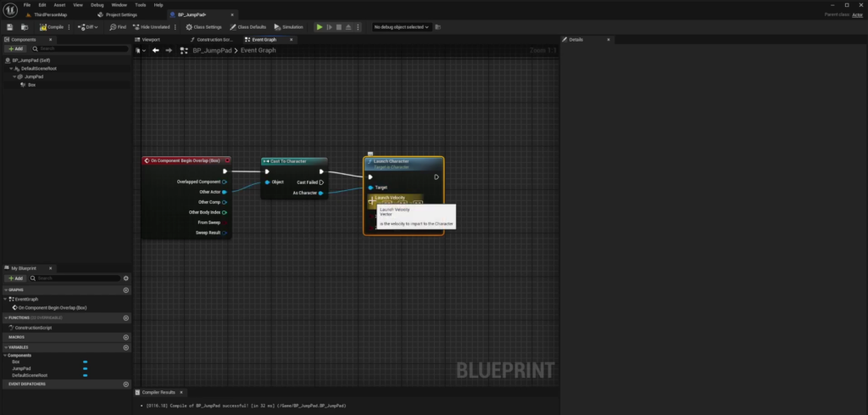The image size is (868, 415).
Task: Collapse the JumpPad component tree arrow
Action: click(x=14, y=77)
